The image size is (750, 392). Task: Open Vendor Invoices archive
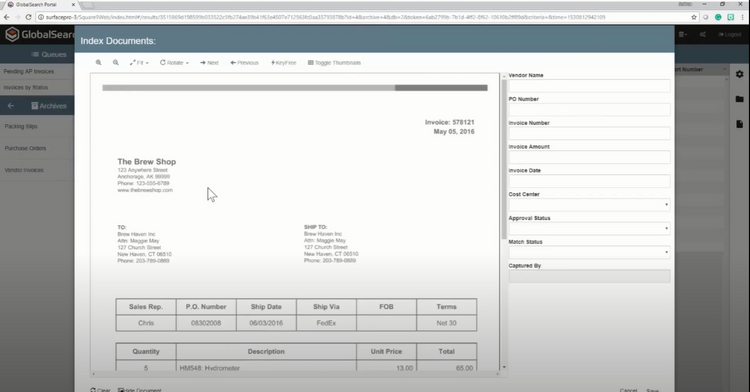point(24,170)
